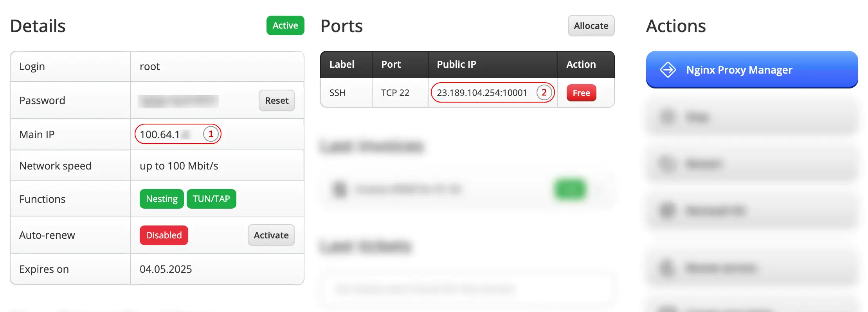This screenshot has width=868, height=312.
Task: Select the public IP 23.189.104.254:10001
Action: click(x=482, y=93)
